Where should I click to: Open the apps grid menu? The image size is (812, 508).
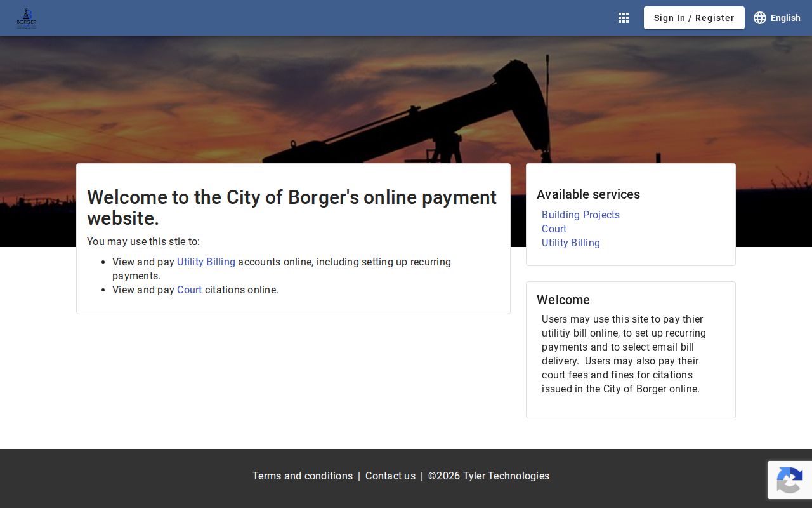coord(624,18)
